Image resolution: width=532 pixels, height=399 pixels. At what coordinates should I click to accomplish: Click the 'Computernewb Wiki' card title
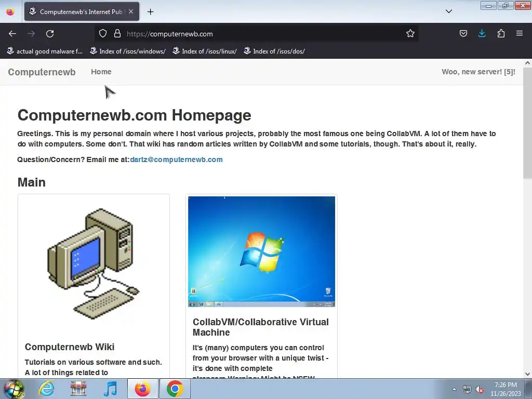coord(70,347)
